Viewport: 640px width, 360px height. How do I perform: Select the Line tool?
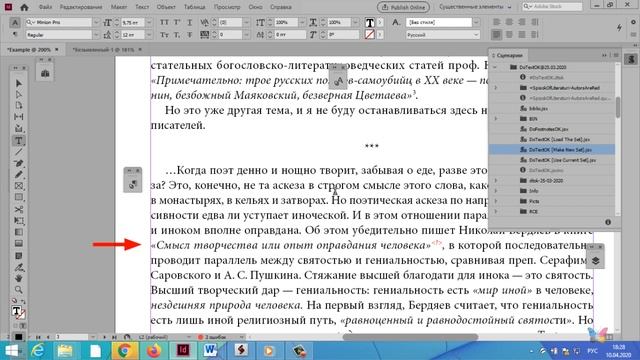[x=19, y=152]
